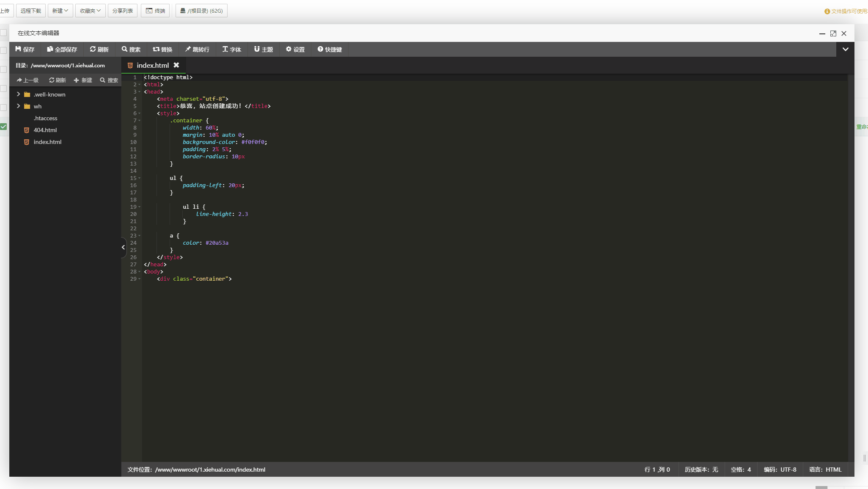Close the online text editor window
868x489 pixels.
coord(844,33)
